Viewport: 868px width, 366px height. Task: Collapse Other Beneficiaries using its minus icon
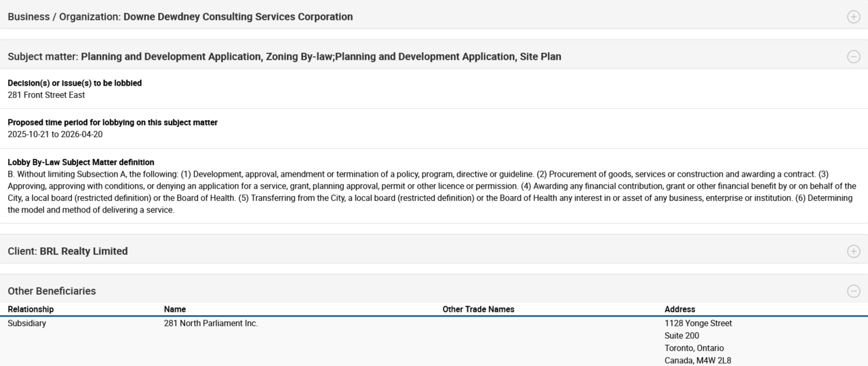point(853,291)
